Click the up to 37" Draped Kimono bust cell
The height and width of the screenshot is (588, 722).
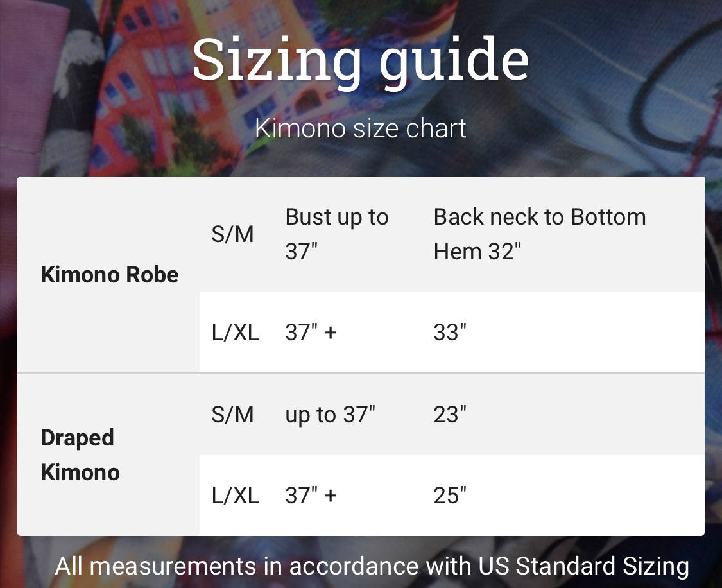330,415
